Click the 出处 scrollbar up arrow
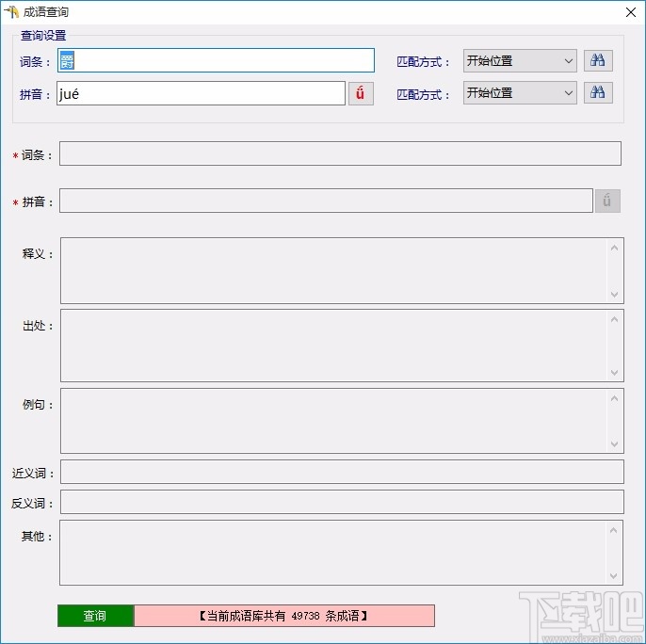Image resolution: width=646 pixels, height=644 pixels. [x=614, y=320]
